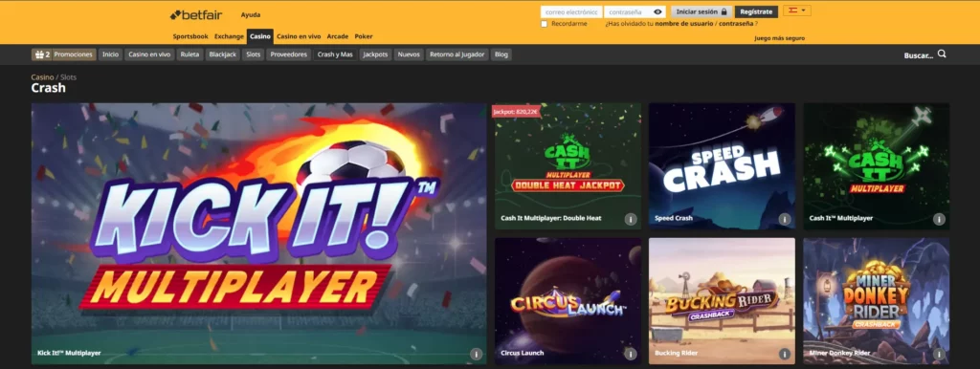The height and width of the screenshot is (369, 980).
Task: Click the Jackpot: 820,22€ badge
Action: coord(516,111)
